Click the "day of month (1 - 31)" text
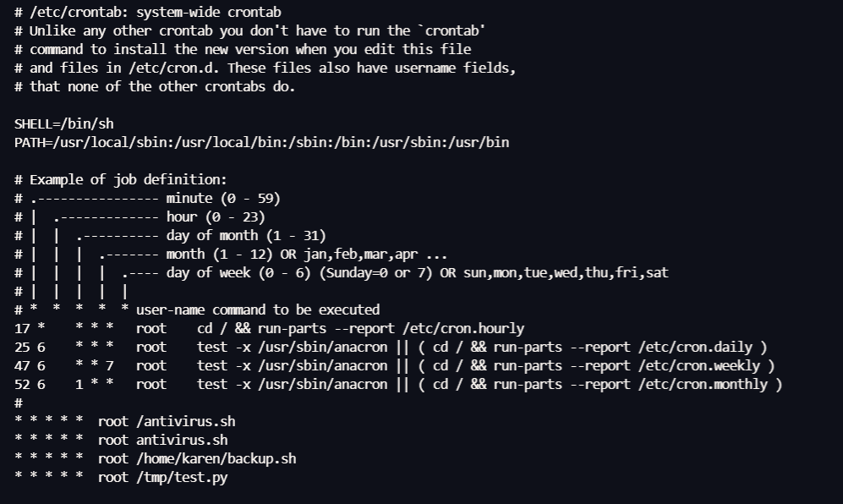This screenshot has height=504, width=843. pyautogui.click(x=245, y=236)
